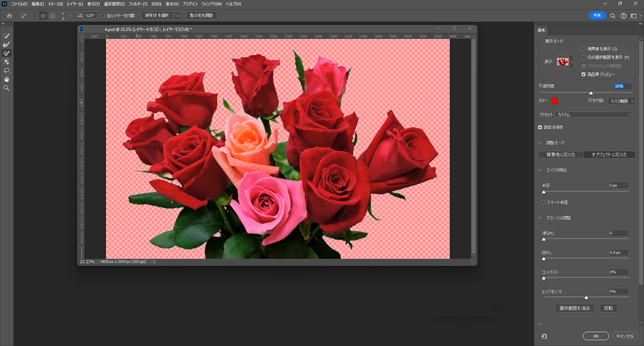Select the Lasso tool
The image size is (644, 346).
coord(6,70)
